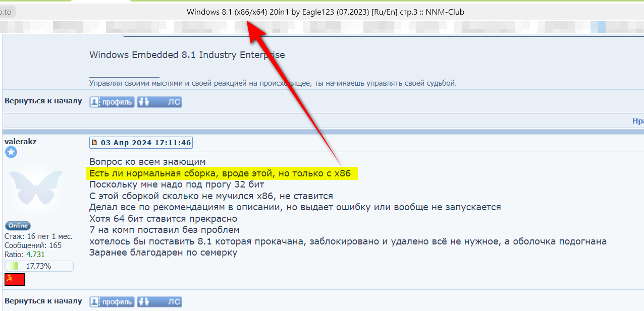Click ЛС button in upper post
The width and height of the screenshot is (644, 311).
point(159,102)
